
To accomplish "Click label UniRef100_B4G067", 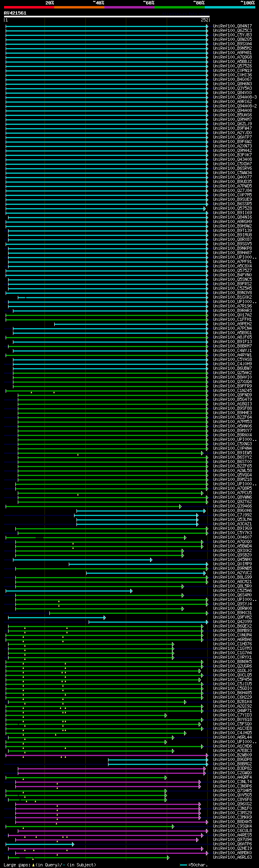I will pyautogui.click(x=232, y=79).
